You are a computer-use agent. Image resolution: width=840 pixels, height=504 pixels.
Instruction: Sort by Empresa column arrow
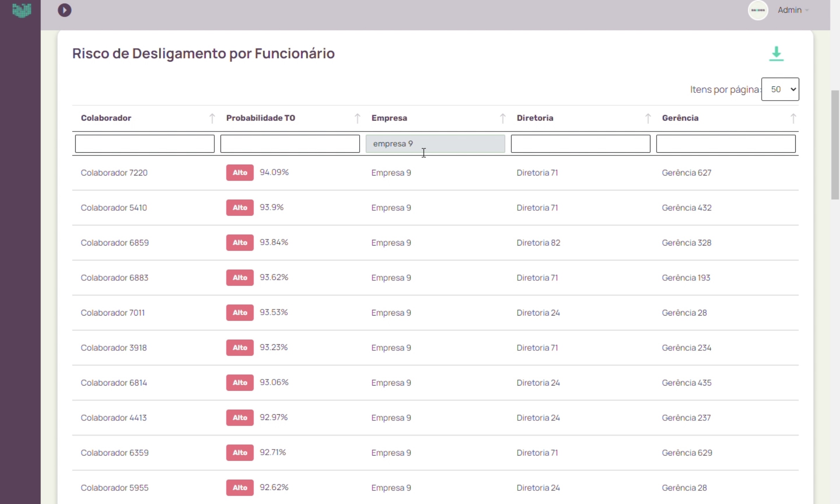point(502,118)
